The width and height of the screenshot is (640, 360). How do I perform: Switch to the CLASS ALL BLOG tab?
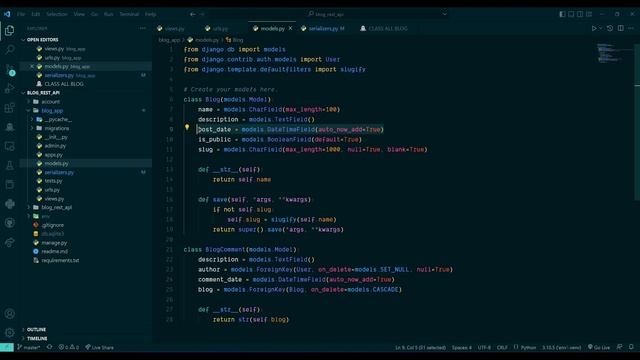388,29
